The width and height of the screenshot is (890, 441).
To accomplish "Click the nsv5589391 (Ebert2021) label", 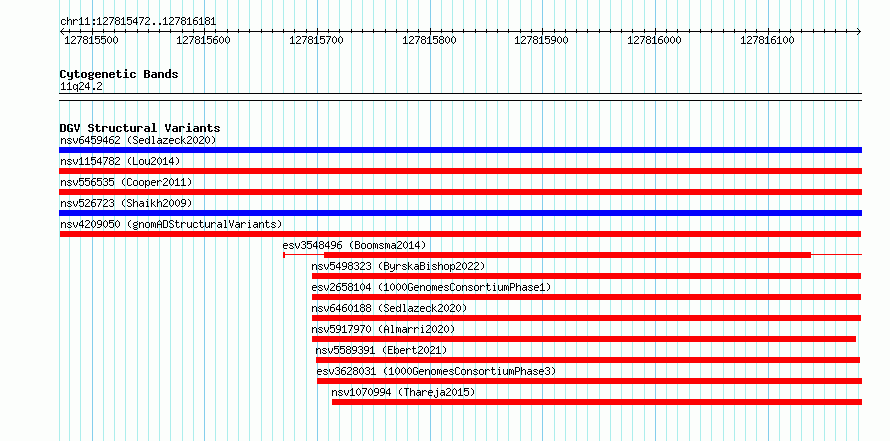I will [x=381, y=350].
